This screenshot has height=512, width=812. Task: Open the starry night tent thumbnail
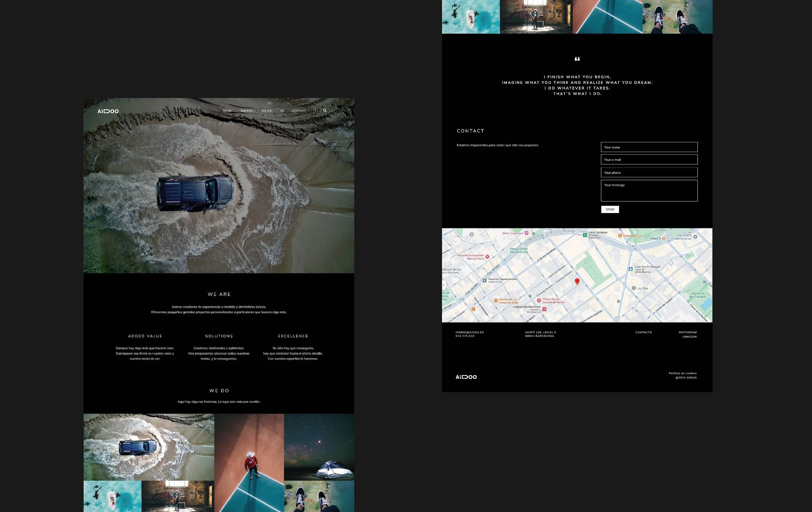319,447
